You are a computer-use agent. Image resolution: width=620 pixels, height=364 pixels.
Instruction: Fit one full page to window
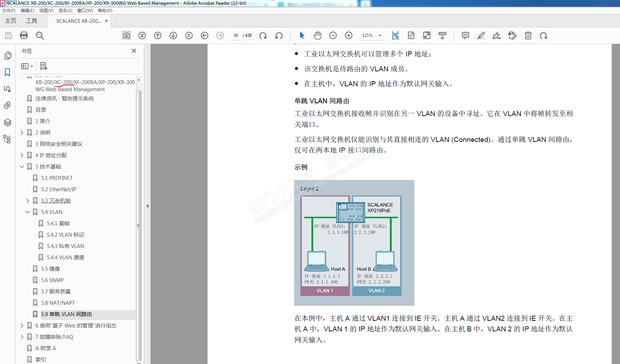click(x=411, y=35)
